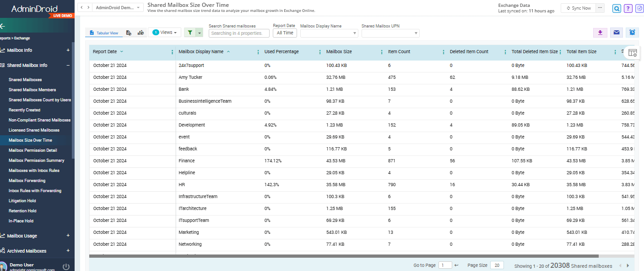Click the magnifier search icon in header
This screenshot has width=644, height=271.
click(x=617, y=8)
